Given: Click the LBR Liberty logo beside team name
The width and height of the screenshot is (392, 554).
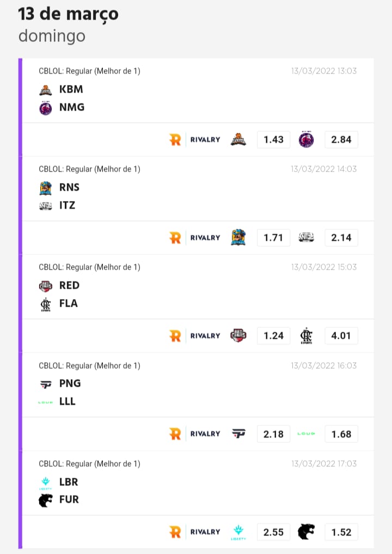Looking at the screenshot, I should [x=46, y=482].
